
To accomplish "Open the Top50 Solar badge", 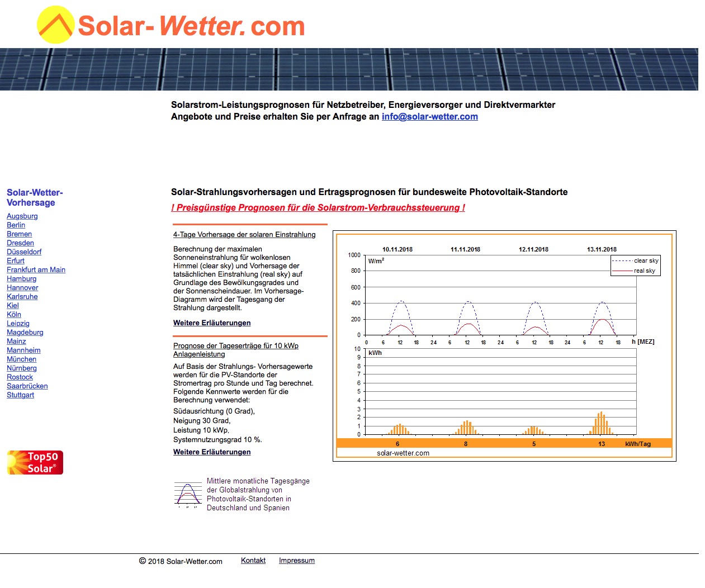I will click(x=35, y=463).
